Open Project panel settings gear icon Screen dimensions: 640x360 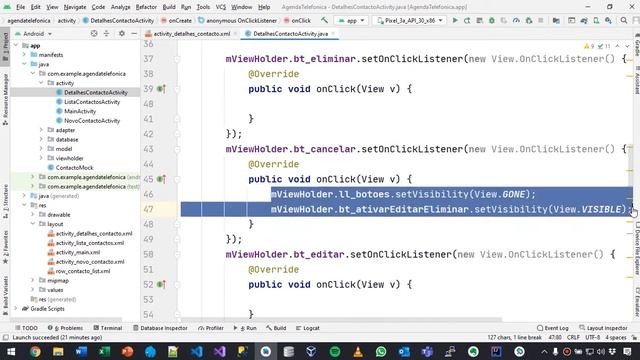(x=122, y=33)
